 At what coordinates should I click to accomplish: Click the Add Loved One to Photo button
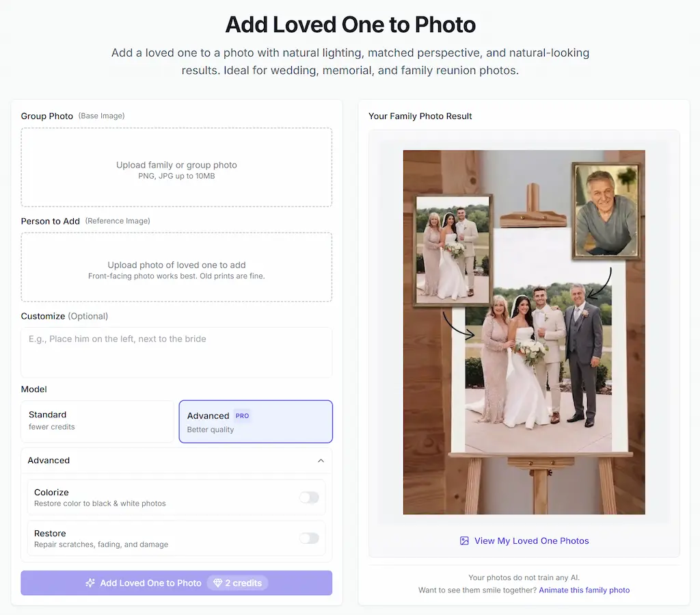click(x=176, y=583)
